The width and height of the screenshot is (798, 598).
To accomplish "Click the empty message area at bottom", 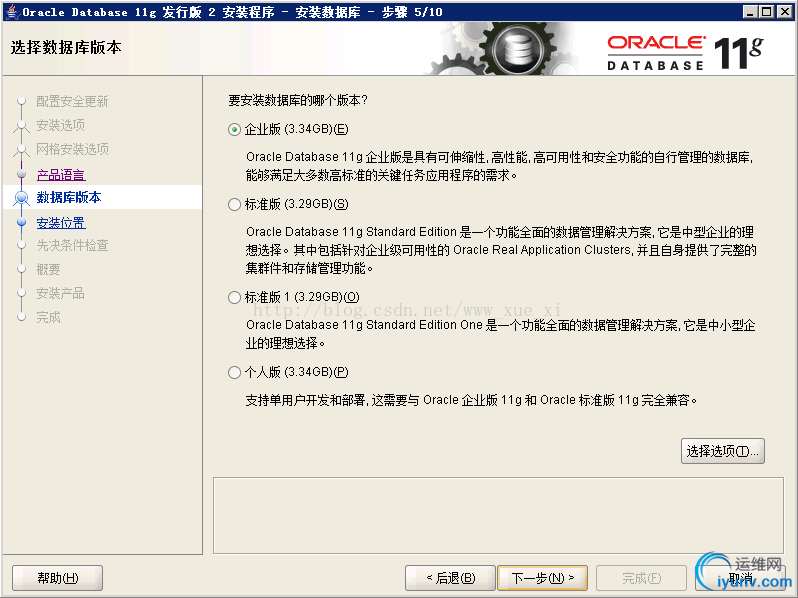I will point(498,516).
